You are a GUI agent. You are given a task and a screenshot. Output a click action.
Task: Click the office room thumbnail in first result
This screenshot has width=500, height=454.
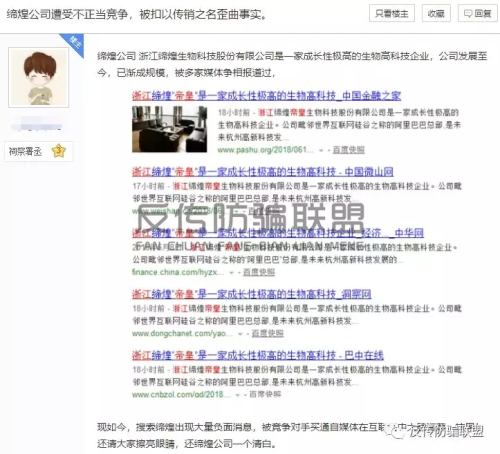pos(169,129)
